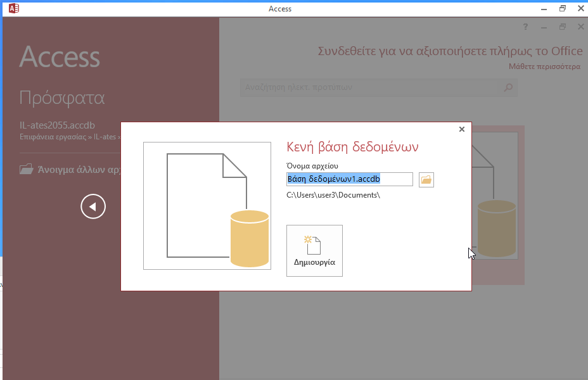Viewport: 588px width, 380px height.
Task: Follow the Μάθετε περισσότερα link
Action: point(544,66)
